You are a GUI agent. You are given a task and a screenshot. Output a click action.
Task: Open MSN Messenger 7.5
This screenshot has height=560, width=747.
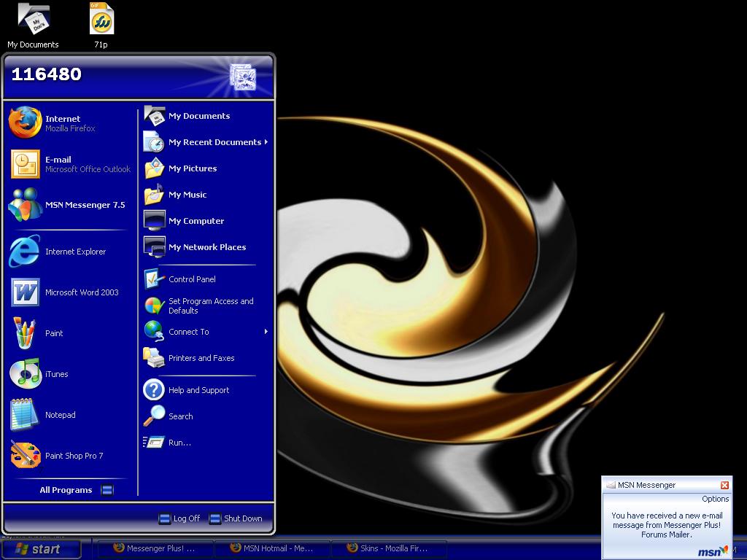click(x=69, y=205)
